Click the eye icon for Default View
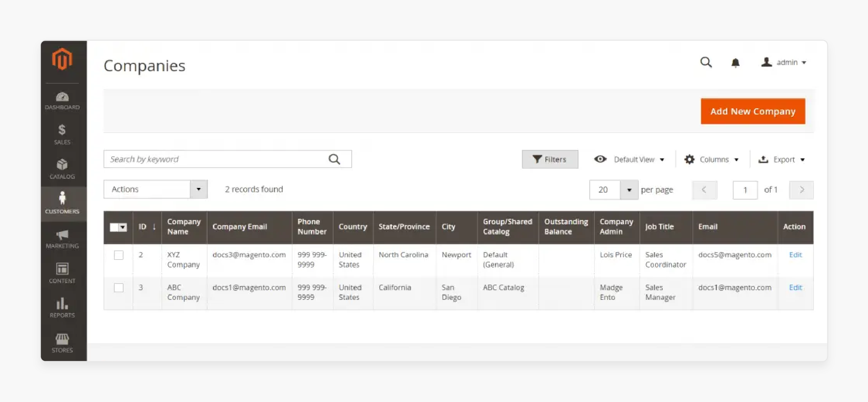The image size is (868, 402). click(x=600, y=159)
